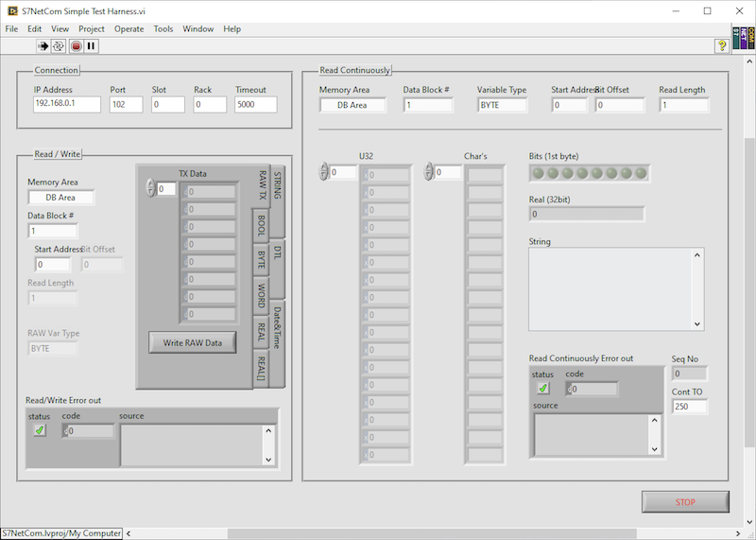This screenshot has height=540, width=756.
Task: Click the String box scroll-down arrow
Action: pos(697,324)
